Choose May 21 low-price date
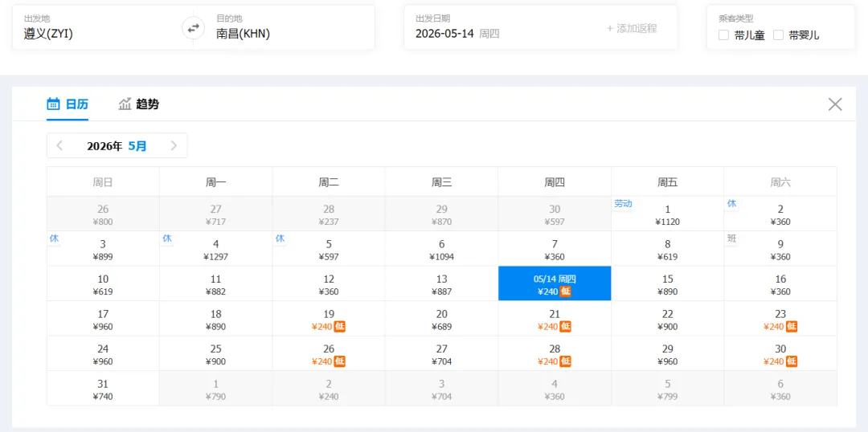The width and height of the screenshot is (868, 432). [x=555, y=319]
